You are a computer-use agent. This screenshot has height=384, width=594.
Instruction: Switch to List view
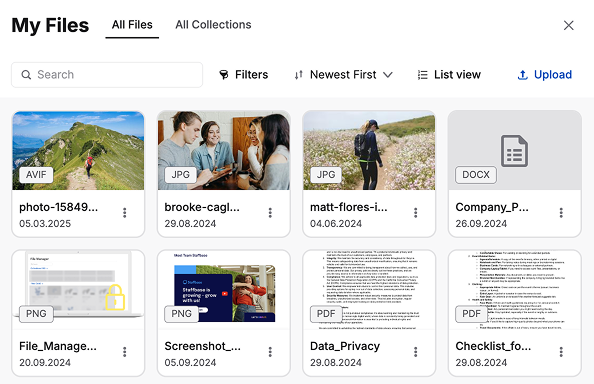coord(449,75)
